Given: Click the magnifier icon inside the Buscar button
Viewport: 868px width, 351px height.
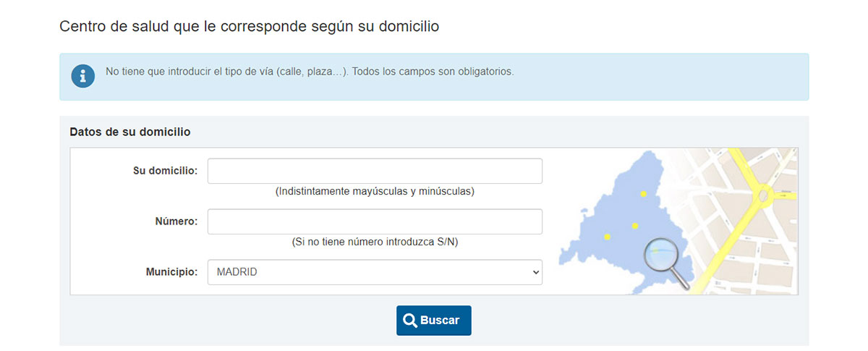Looking at the screenshot, I should [x=409, y=321].
